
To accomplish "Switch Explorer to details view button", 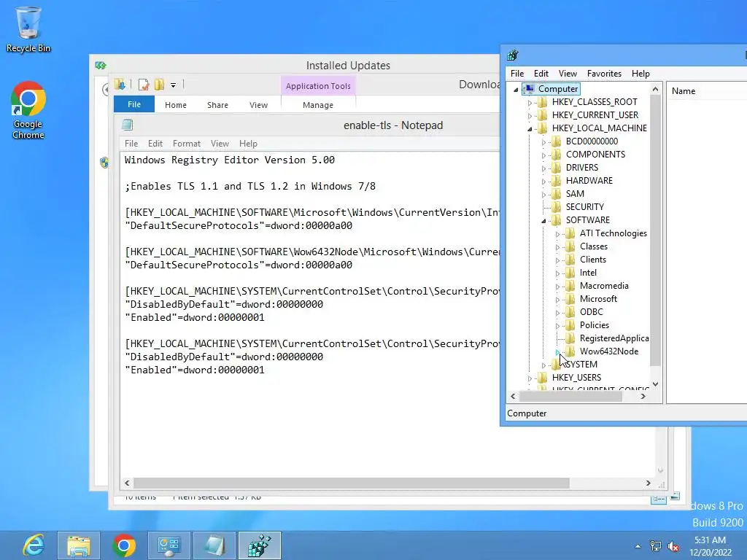I will point(659,498).
